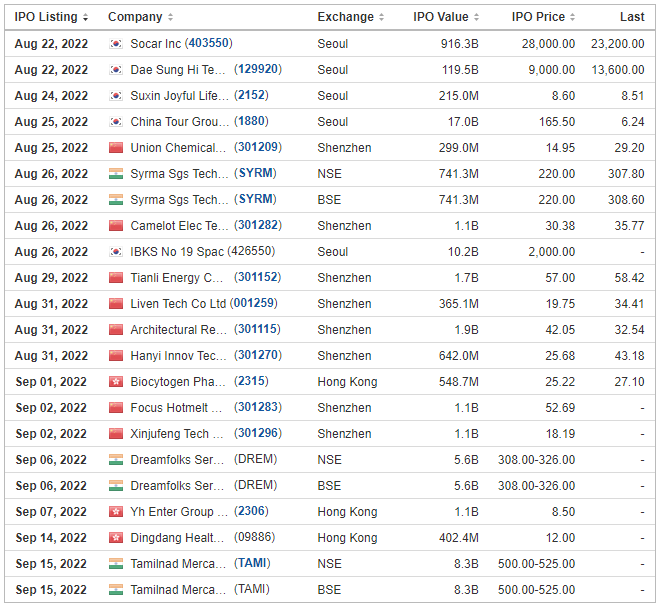Click China flag beside Xinjufeng Tech
Screen dimensions: 660x609
pos(116,433)
